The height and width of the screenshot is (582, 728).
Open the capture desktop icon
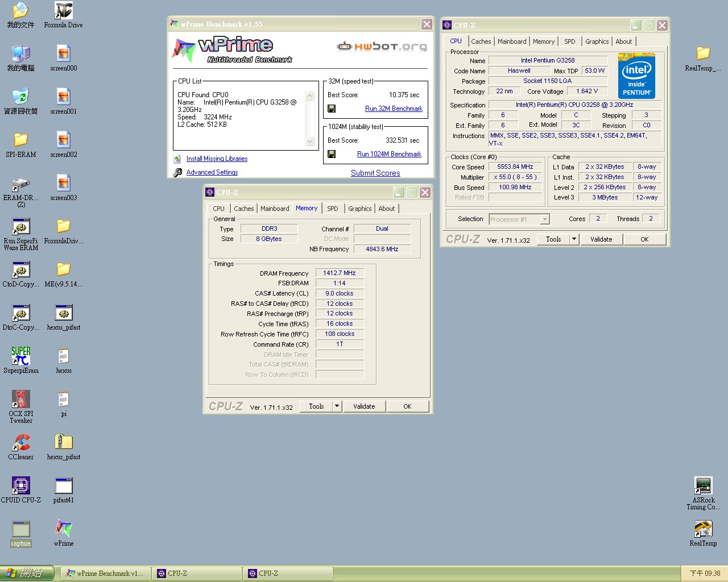tap(21, 533)
